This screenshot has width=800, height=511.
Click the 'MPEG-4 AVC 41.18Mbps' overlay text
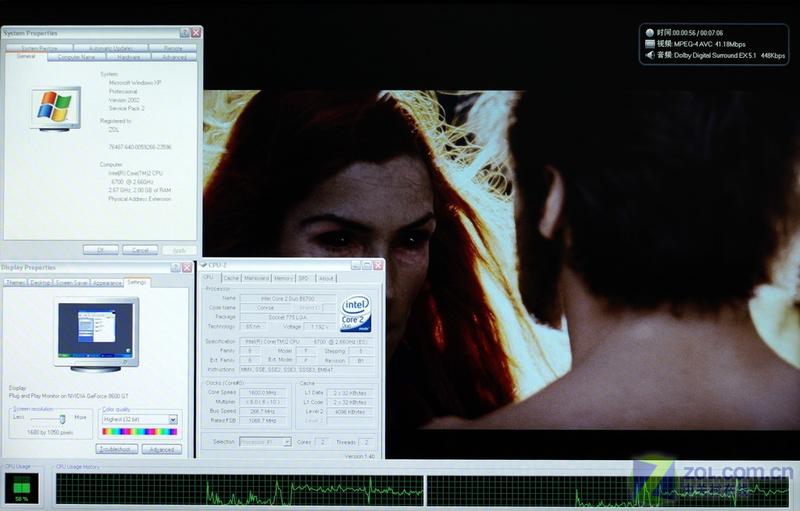coord(710,44)
